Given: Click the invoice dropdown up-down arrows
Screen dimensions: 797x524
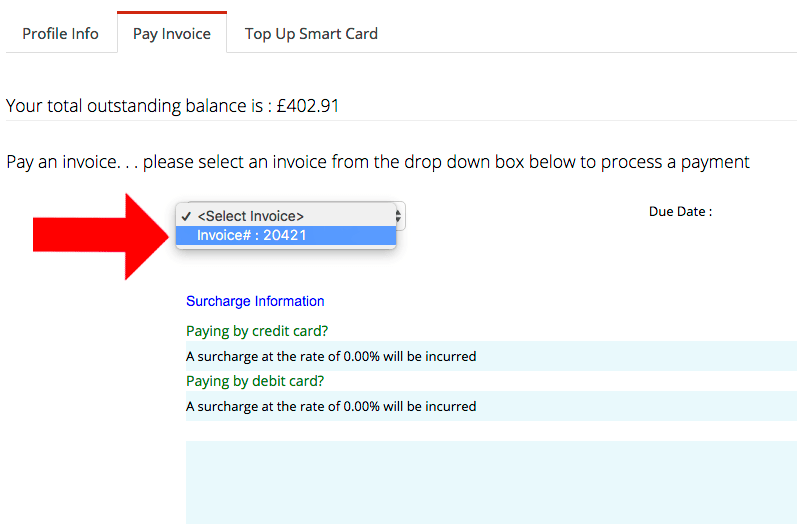Looking at the screenshot, I should 398,217.
